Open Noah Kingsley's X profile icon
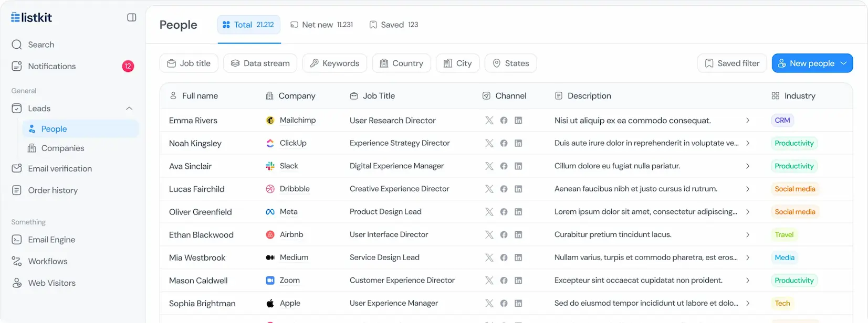This screenshot has width=868, height=323. point(489,143)
